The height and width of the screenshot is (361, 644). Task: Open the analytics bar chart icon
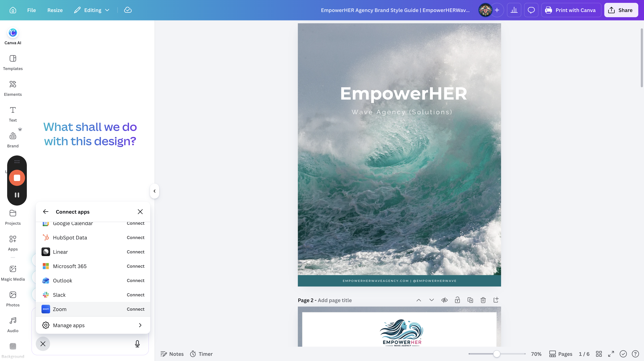click(x=514, y=10)
